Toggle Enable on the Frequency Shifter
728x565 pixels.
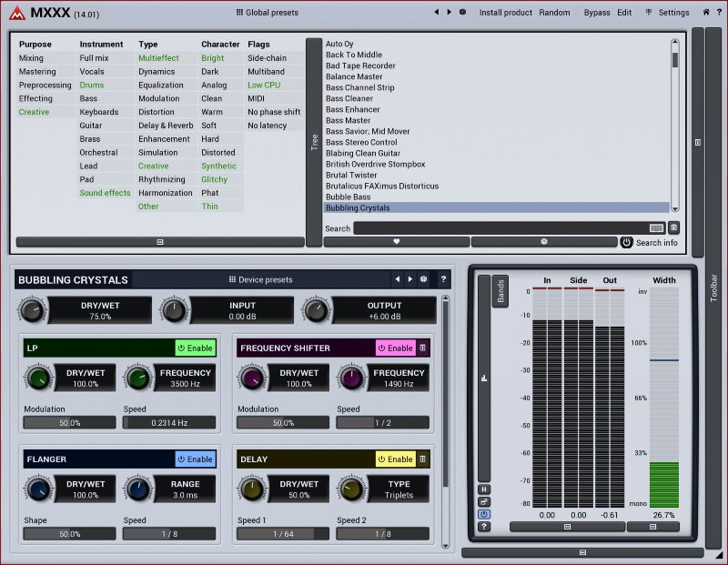pos(395,348)
